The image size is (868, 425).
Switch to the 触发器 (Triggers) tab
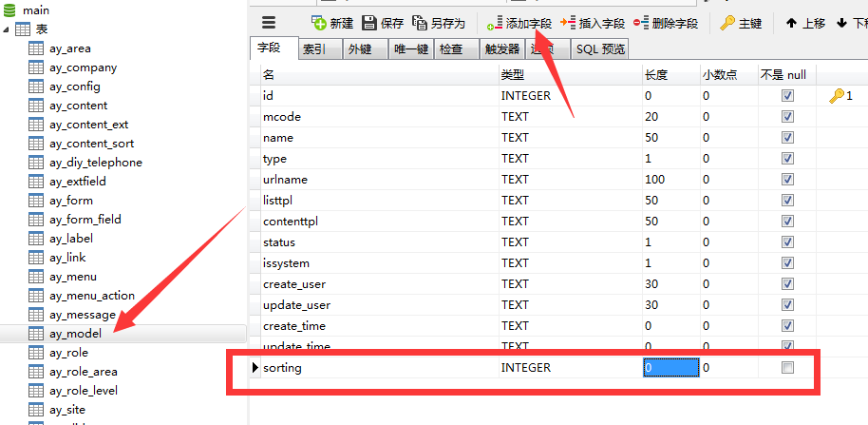point(501,49)
